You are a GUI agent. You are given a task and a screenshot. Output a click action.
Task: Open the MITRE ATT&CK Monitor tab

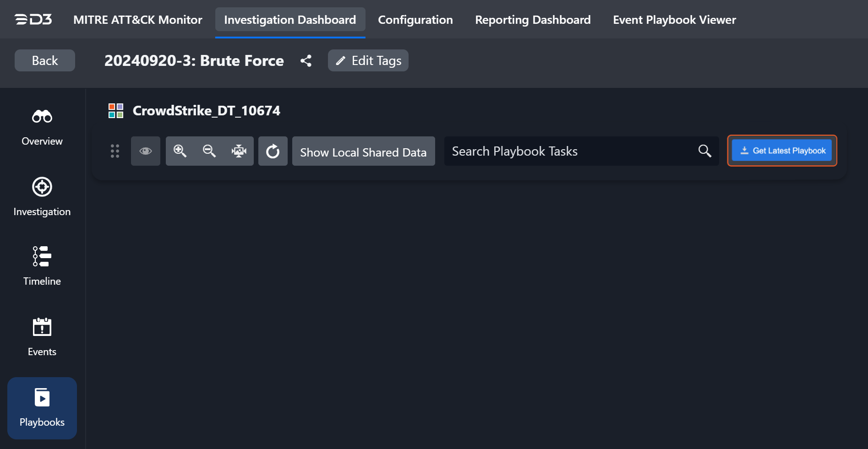[x=137, y=20]
